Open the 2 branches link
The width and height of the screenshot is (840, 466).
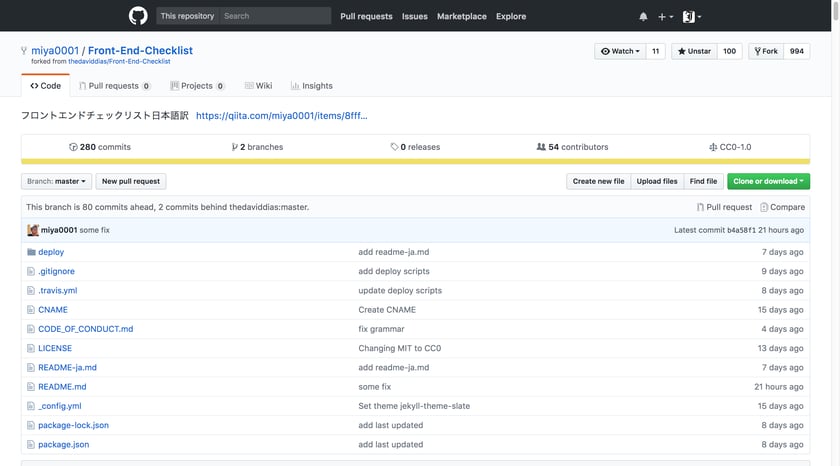(x=257, y=147)
